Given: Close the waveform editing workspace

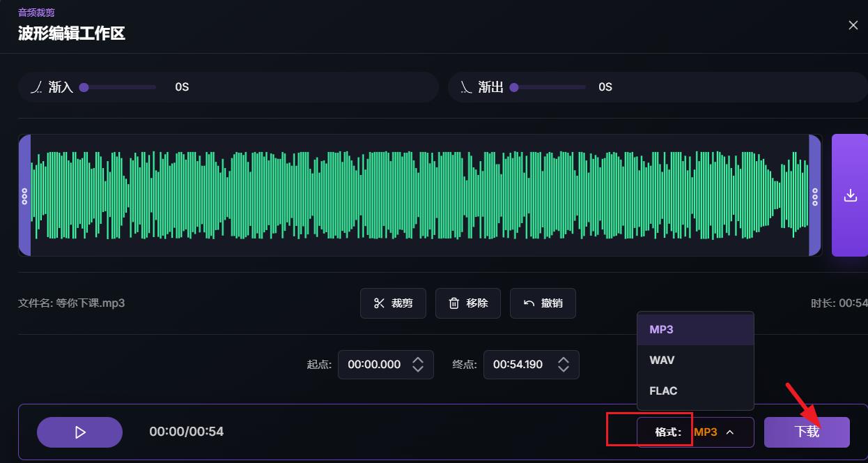Looking at the screenshot, I should click(x=853, y=25).
